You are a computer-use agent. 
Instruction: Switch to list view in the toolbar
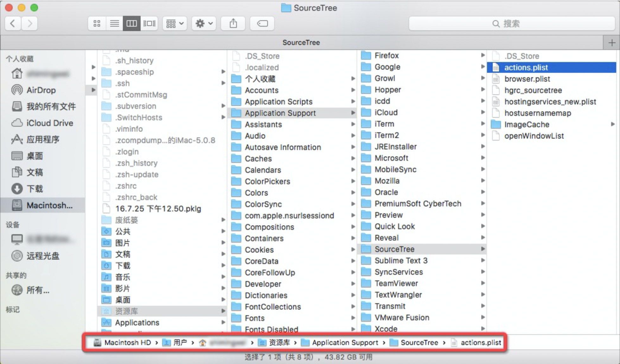point(114,23)
